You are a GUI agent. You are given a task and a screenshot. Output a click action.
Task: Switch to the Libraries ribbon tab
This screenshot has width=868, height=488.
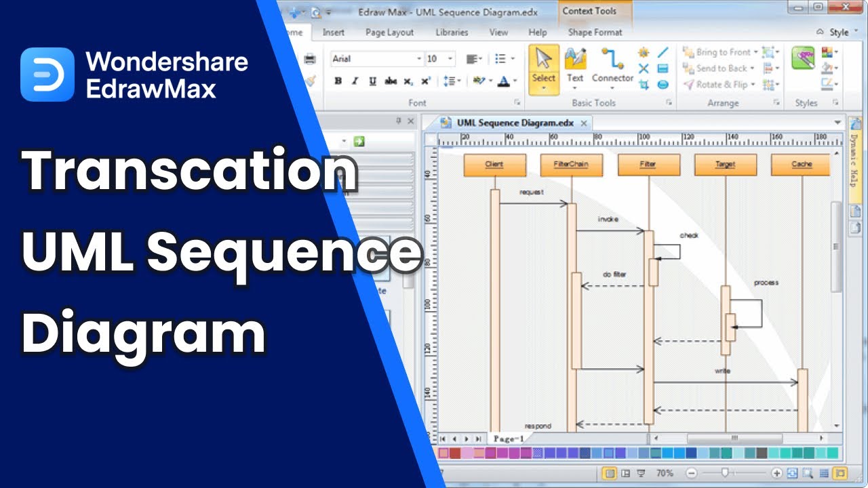[452, 32]
